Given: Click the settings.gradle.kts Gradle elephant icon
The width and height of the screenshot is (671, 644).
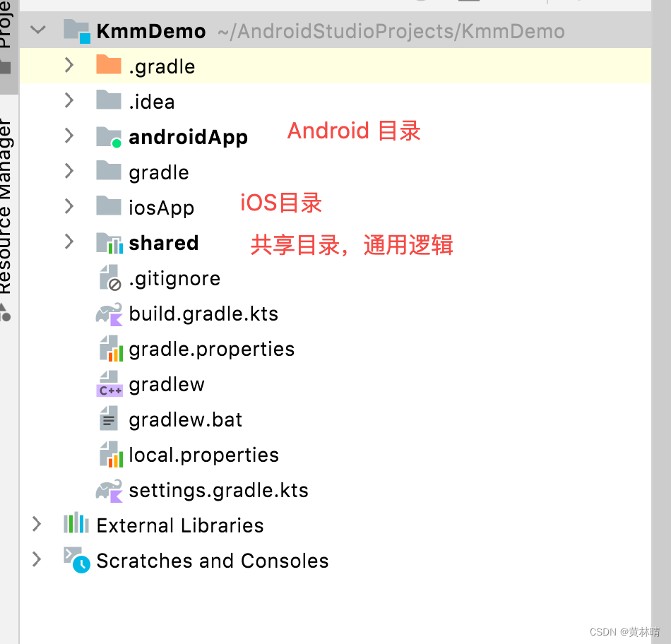Looking at the screenshot, I should coord(109,491).
